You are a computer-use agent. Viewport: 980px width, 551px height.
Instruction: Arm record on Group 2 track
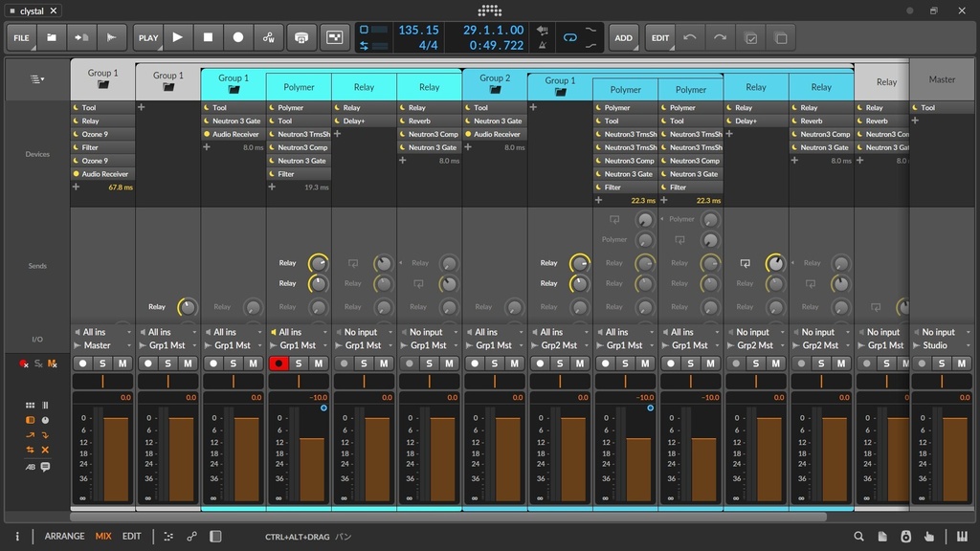475,363
